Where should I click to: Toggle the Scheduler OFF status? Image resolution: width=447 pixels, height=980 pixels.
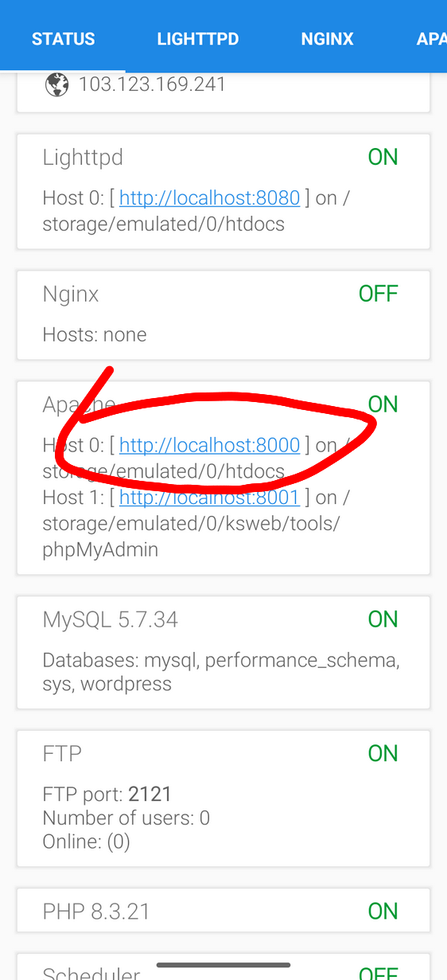[378, 974]
